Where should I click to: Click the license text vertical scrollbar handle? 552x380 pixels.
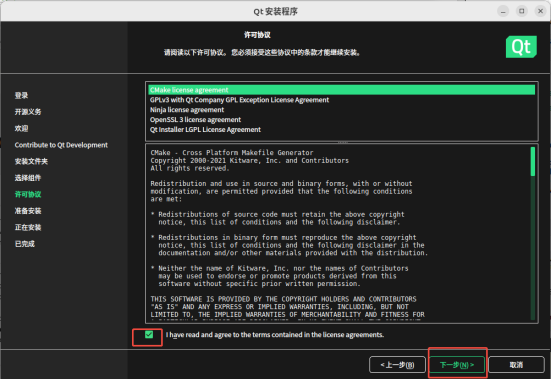pos(533,161)
